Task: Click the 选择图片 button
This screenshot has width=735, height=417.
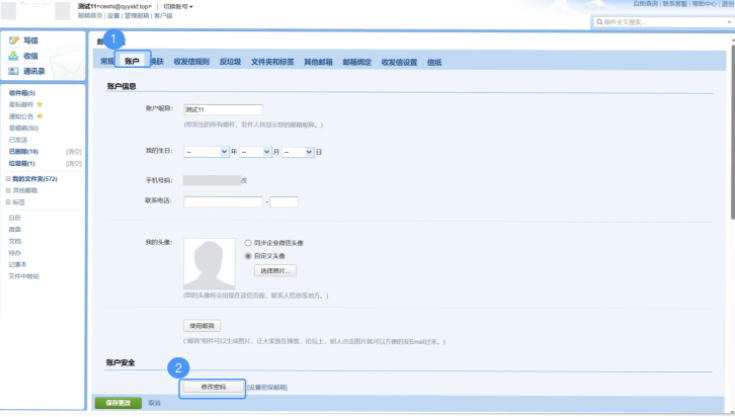Action: coord(276,271)
